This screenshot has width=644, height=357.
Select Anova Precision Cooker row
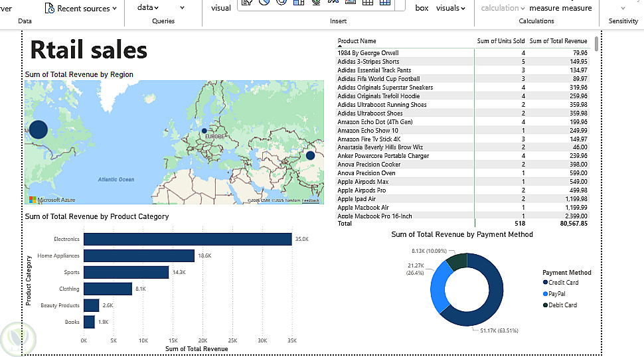(x=462, y=164)
